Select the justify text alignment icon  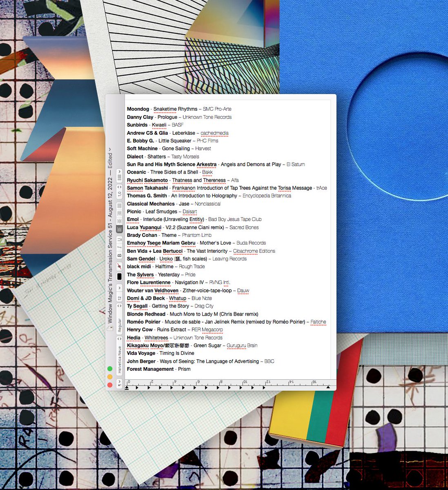[x=119, y=206]
